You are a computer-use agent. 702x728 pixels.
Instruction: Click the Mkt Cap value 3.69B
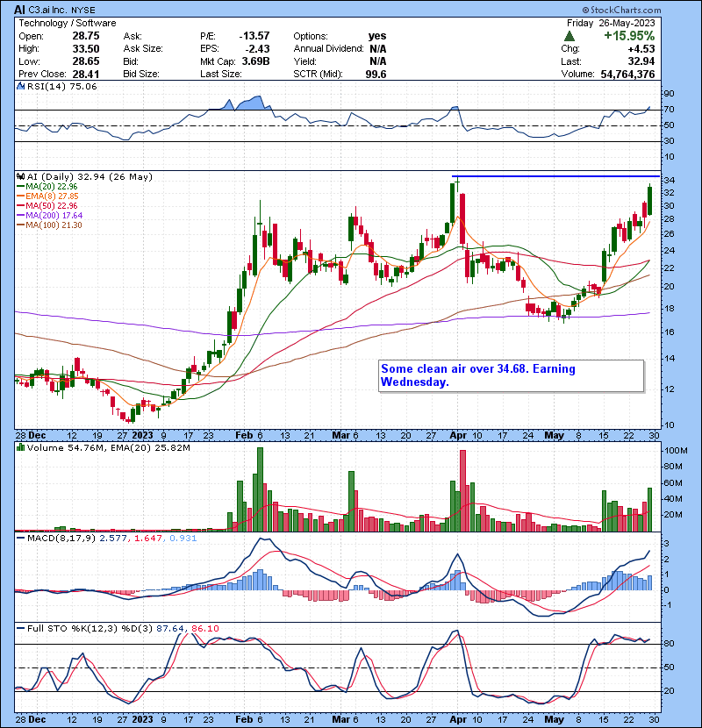coord(256,61)
